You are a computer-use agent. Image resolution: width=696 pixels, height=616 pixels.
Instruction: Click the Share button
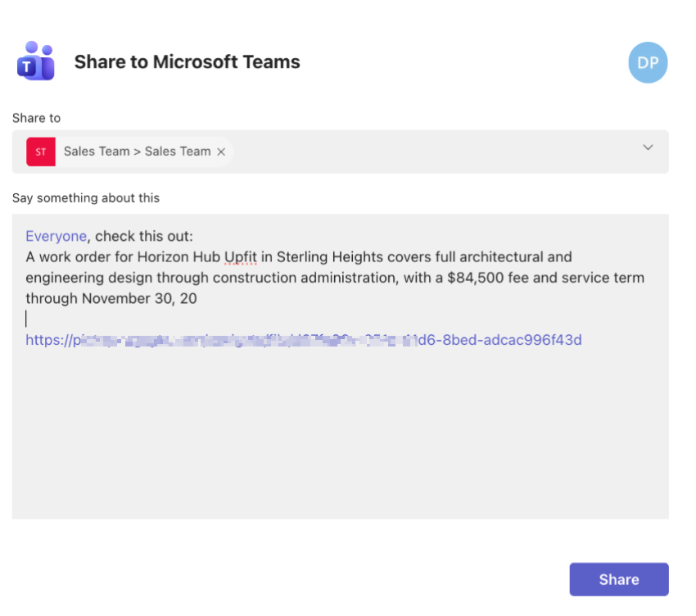(619, 579)
